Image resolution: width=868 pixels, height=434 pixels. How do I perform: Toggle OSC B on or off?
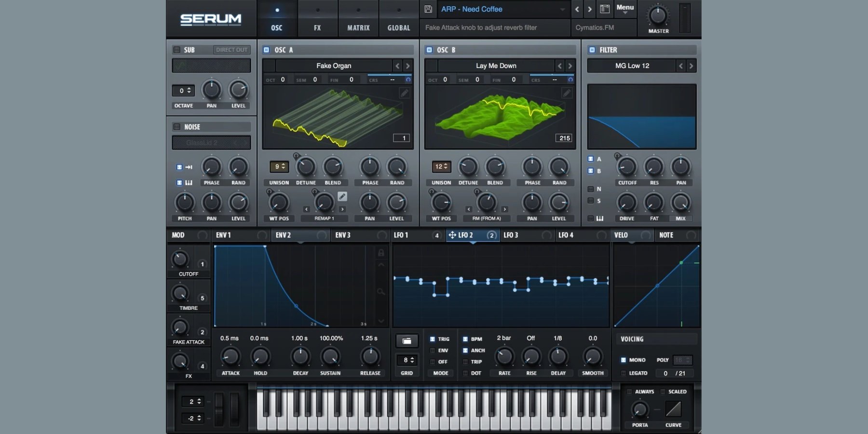coord(429,50)
